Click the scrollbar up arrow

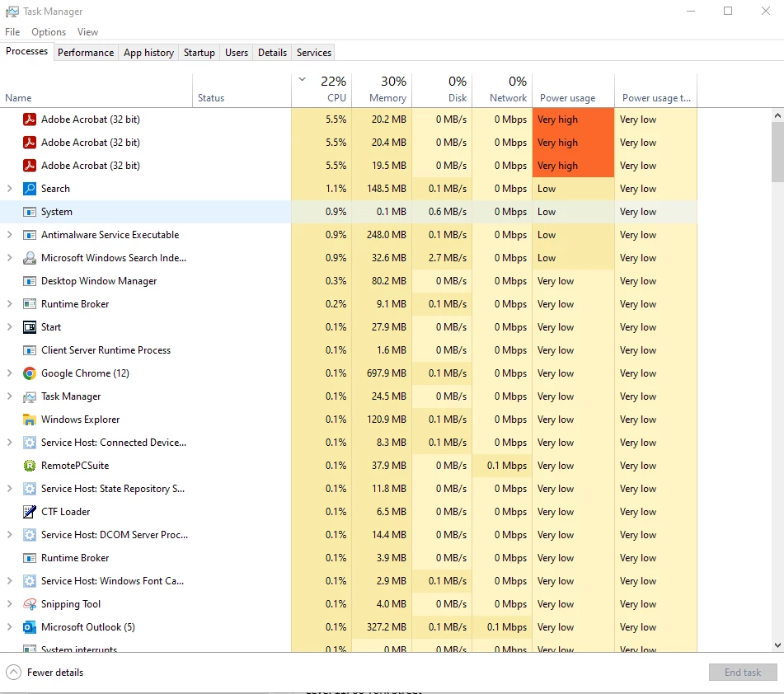(x=777, y=115)
